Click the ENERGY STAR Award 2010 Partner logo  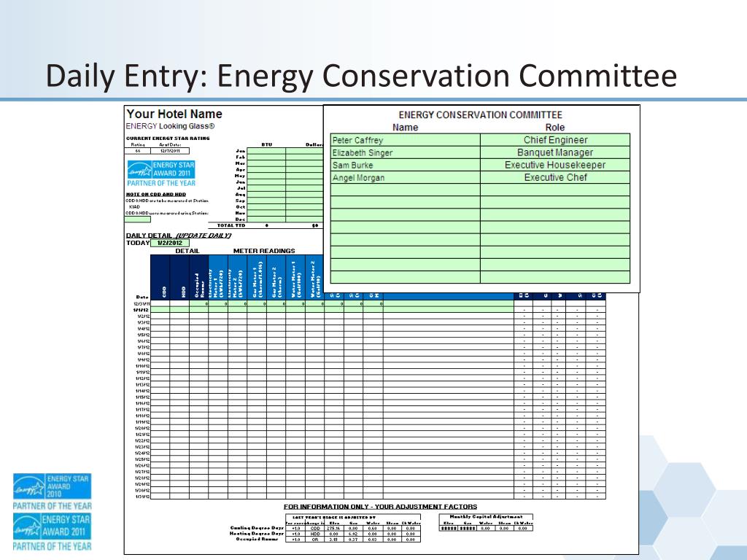[52, 492]
